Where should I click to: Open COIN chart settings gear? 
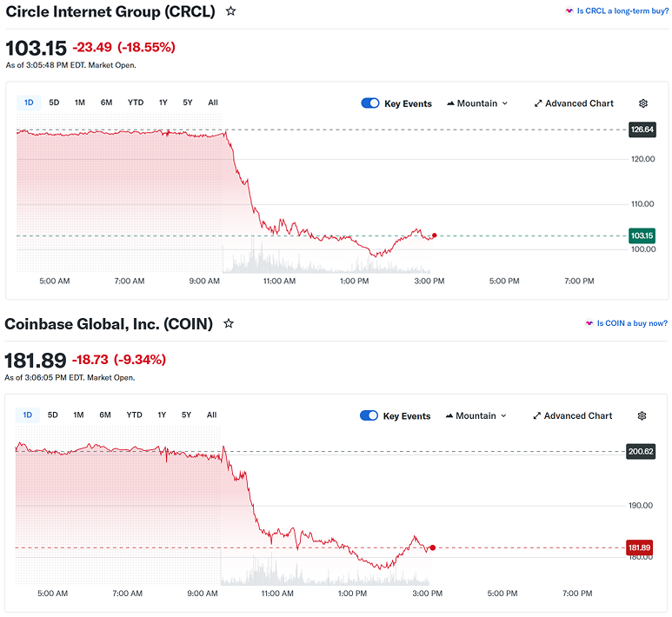(x=642, y=415)
